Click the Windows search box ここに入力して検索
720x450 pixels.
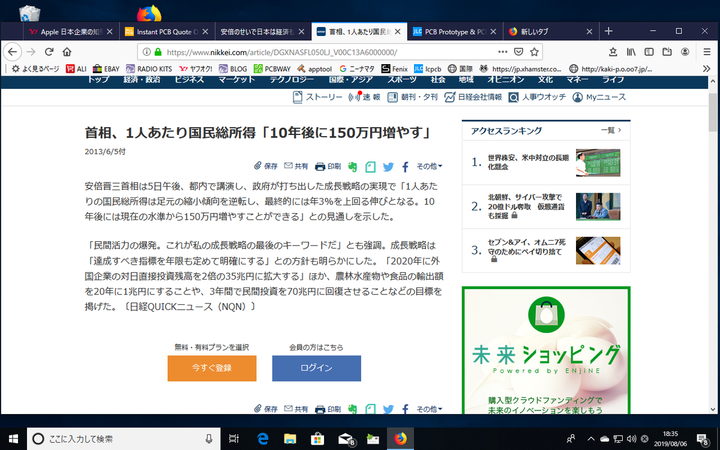124,439
